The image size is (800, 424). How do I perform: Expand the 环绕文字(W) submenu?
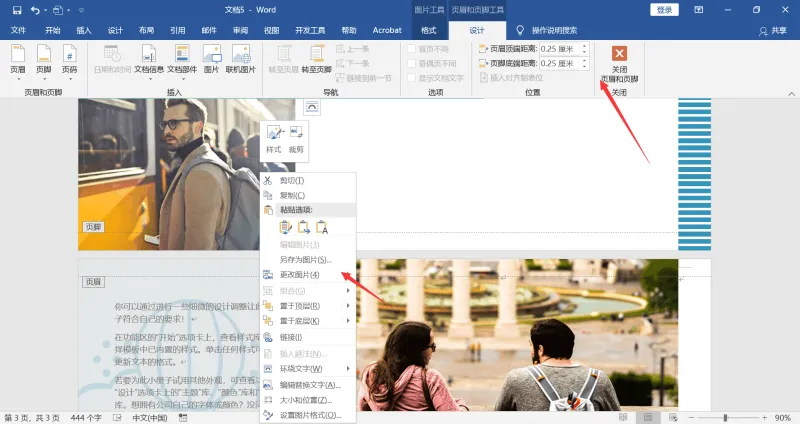348,368
